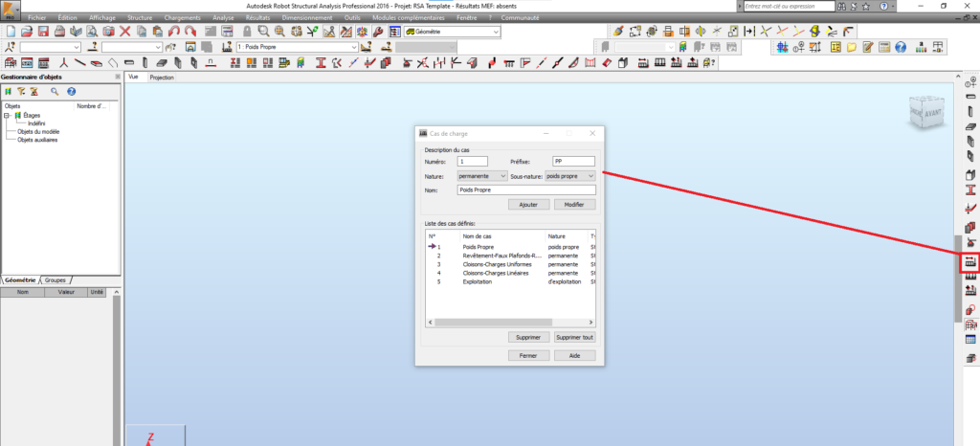Click the Undo arrow icon
Screen dimensions: 980x446
173,32
